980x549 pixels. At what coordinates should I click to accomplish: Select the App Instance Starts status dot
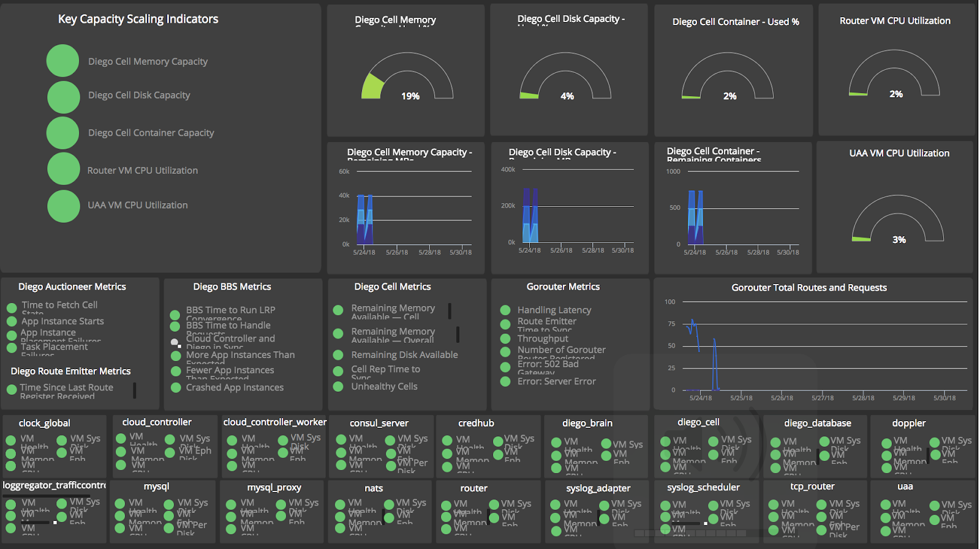[x=12, y=321]
